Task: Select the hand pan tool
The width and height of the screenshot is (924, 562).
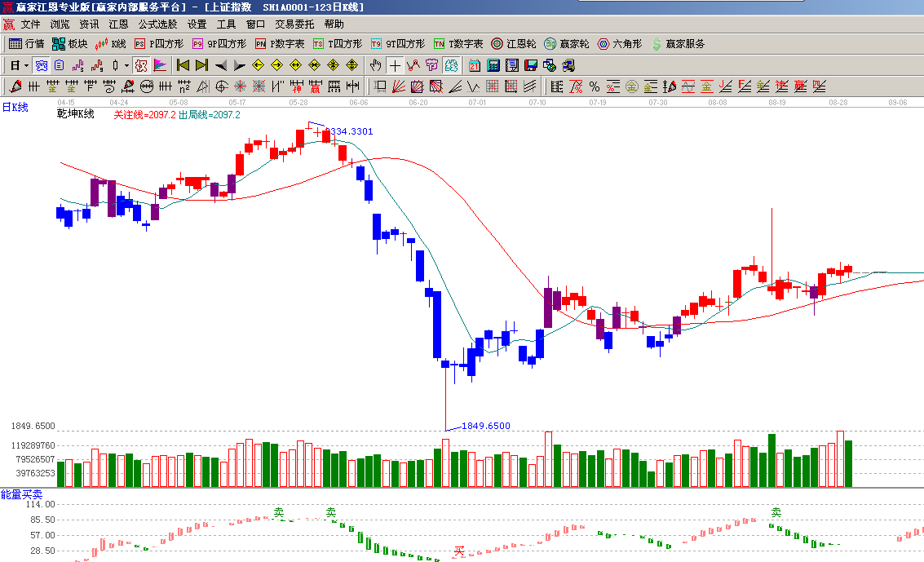Action: (375, 65)
